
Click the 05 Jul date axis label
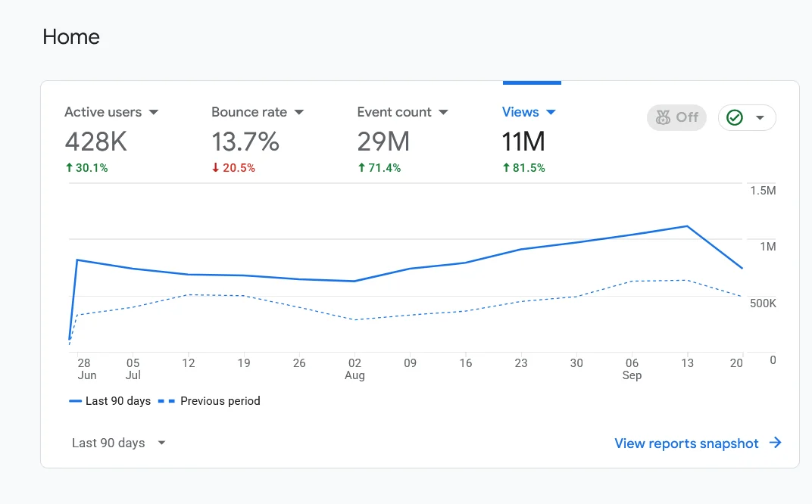(x=133, y=369)
